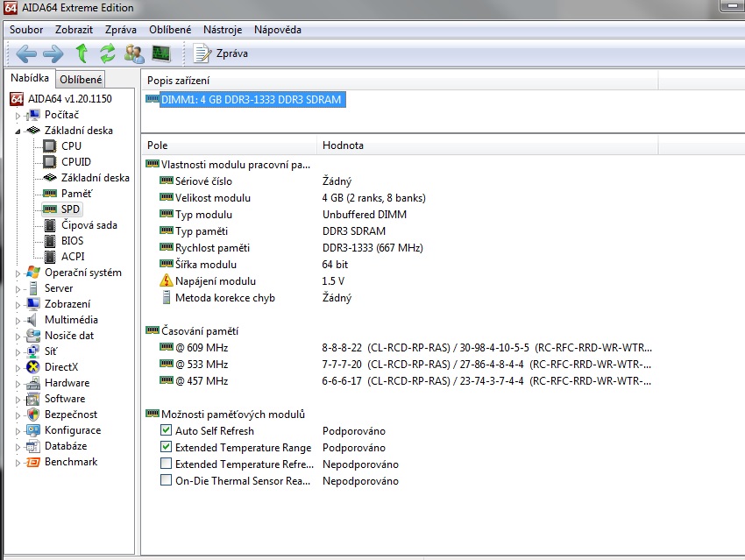Click the Multimédia speaker icon
Image resolution: width=745 pixels, height=560 pixels.
point(32,320)
